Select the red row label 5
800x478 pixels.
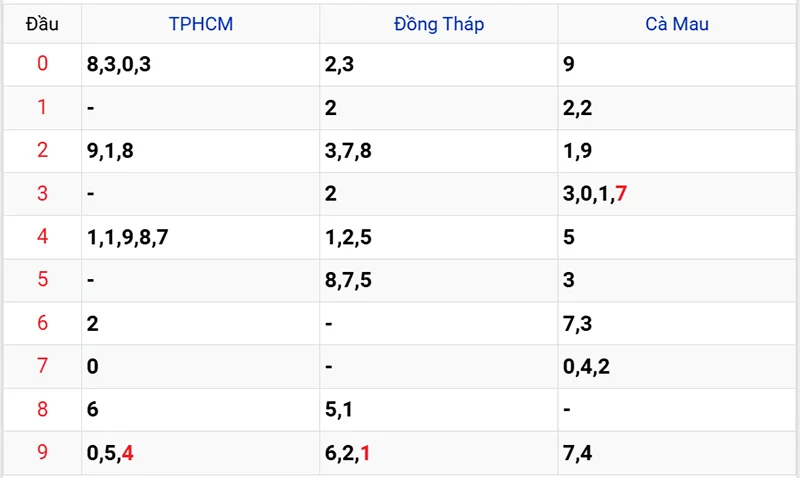point(42,280)
